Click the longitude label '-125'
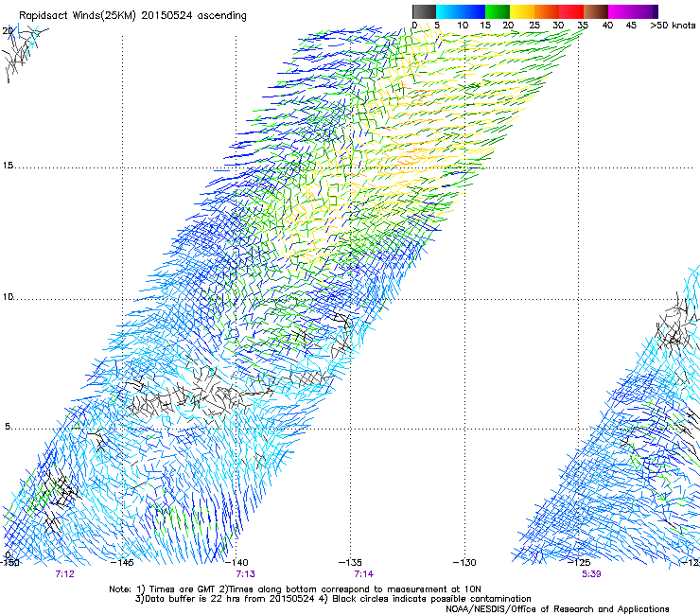The width and height of the screenshot is (700, 615). [x=579, y=562]
